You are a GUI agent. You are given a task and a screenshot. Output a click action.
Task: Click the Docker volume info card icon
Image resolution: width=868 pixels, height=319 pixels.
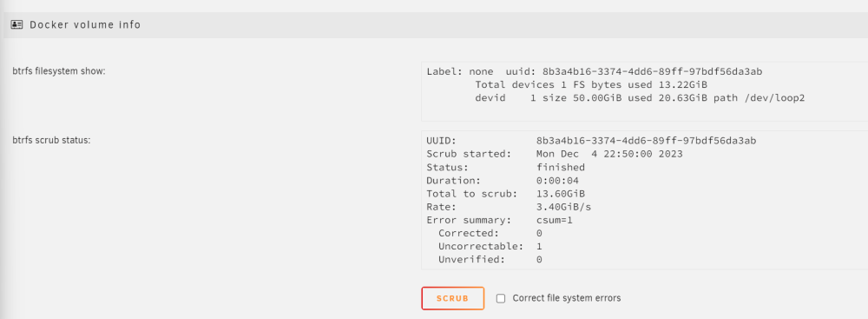click(x=16, y=24)
